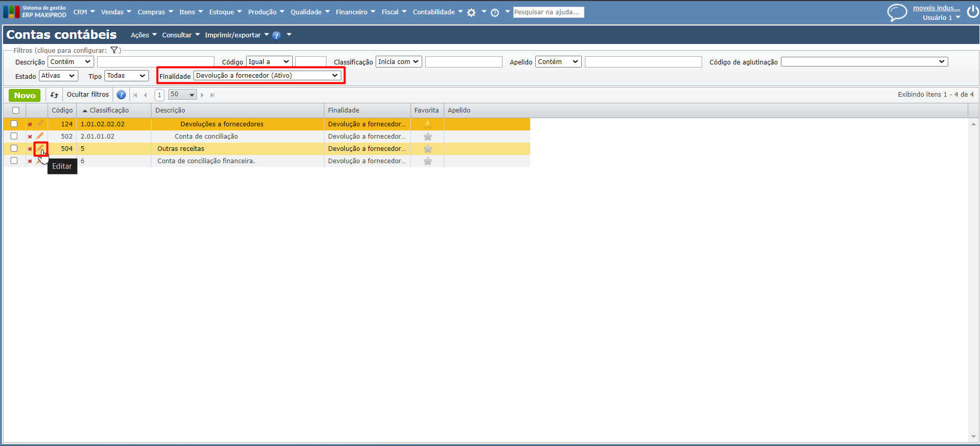This screenshot has width=980, height=446.
Task: Open the Estoque menu
Action: point(225,12)
